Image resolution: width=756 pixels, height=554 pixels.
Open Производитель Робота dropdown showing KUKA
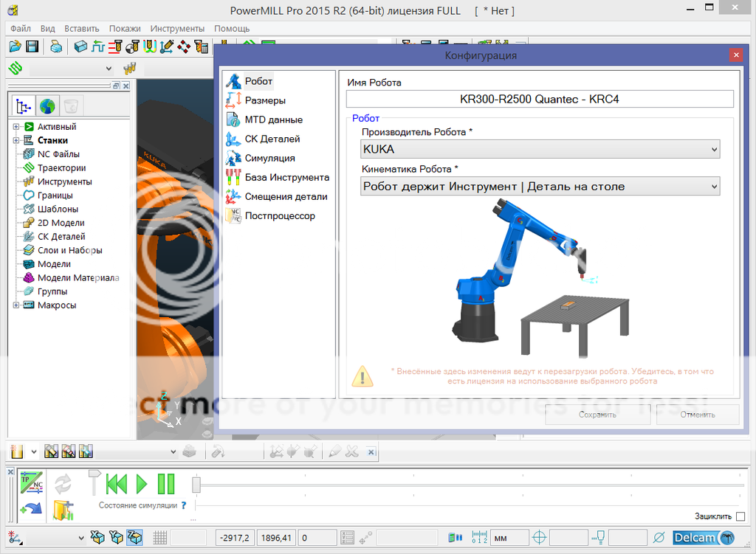coord(540,149)
